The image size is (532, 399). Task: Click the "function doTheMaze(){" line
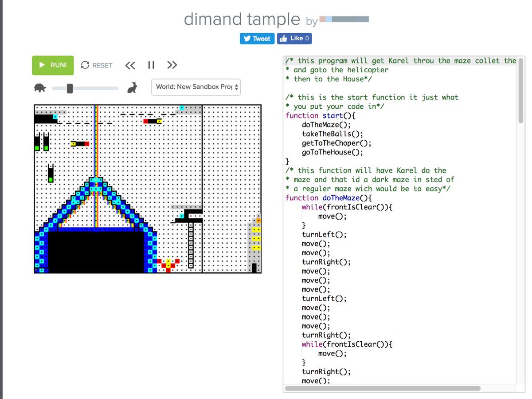click(x=329, y=198)
